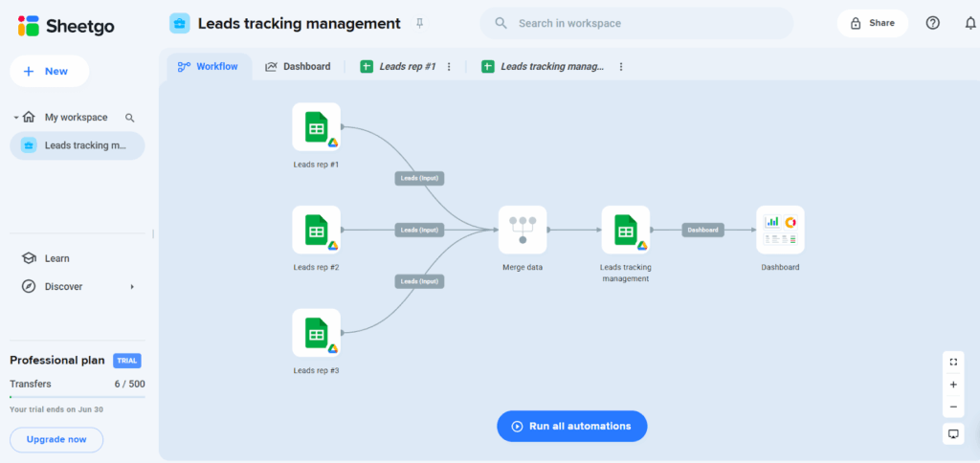Screen dimensions: 980x463
Task: Click the fit-to-screen canvas icon
Action: tap(953, 362)
